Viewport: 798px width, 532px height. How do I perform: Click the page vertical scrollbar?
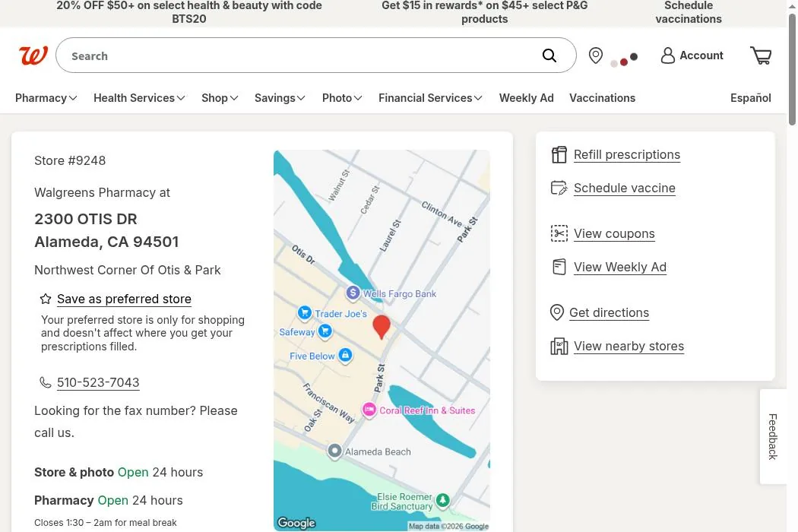tap(792, 69)
